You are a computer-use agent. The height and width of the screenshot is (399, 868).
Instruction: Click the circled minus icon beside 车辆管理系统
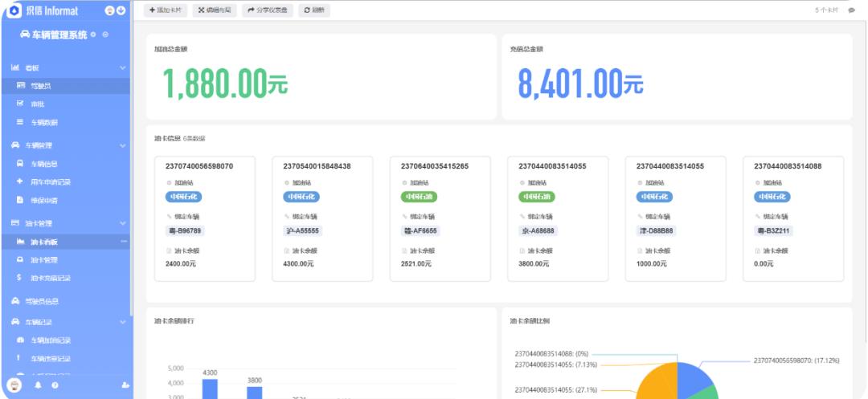[x=105, y=35]
